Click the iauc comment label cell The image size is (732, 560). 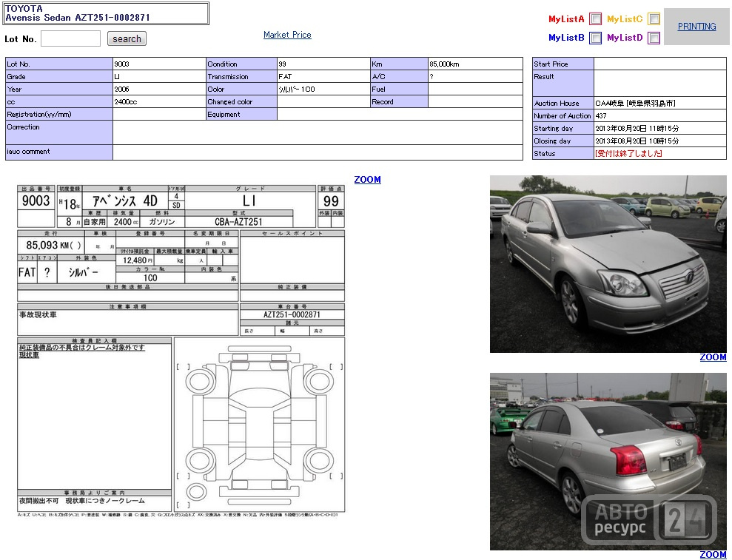[x=58, y=152]
